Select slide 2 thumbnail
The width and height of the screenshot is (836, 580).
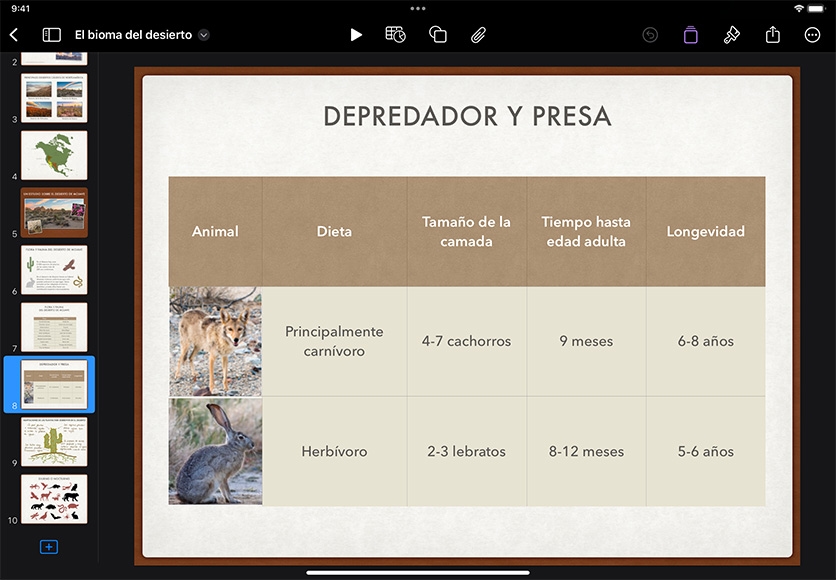(x=54, y=58)
